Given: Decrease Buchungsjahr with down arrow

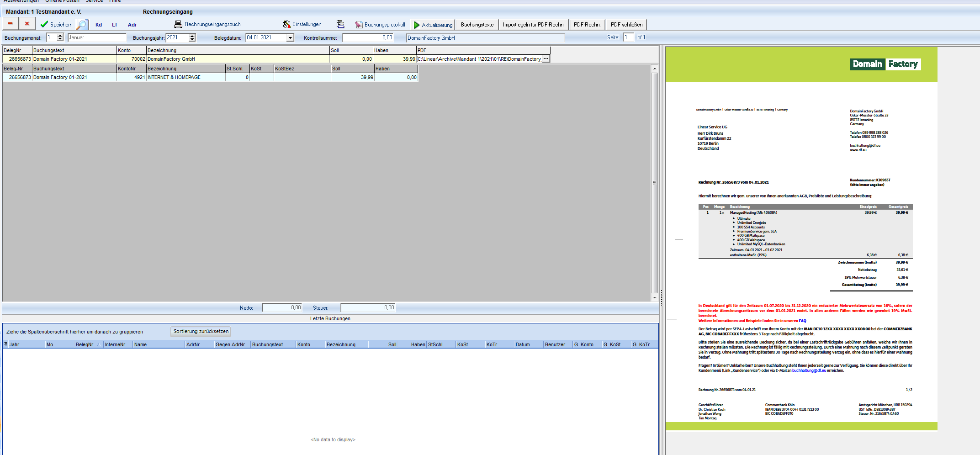Looking at the screenshot, I should click(x=192, y=39).
